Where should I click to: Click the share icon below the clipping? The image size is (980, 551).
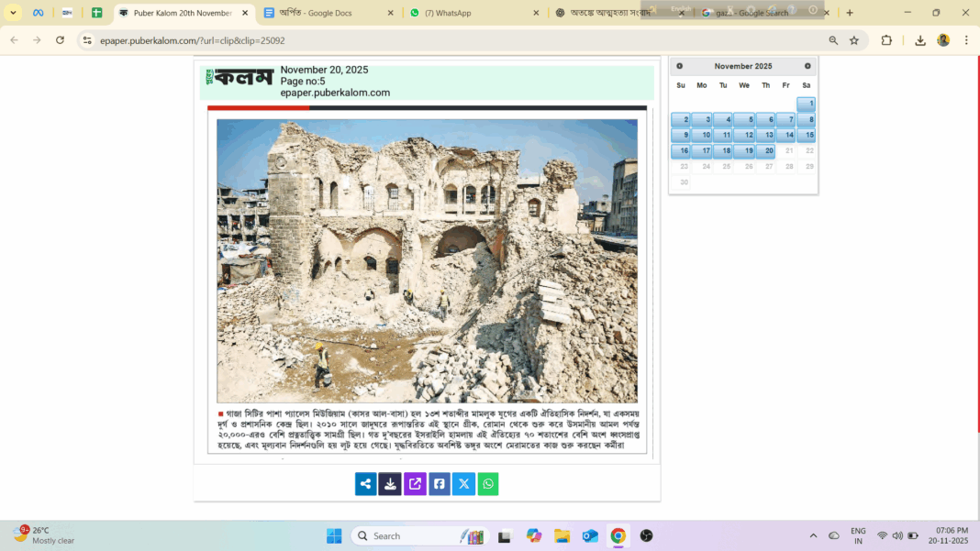366,484
